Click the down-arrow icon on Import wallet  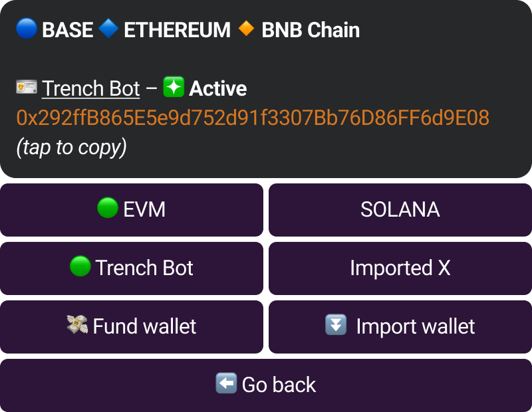pyautogui.click(x=336, y=325)
